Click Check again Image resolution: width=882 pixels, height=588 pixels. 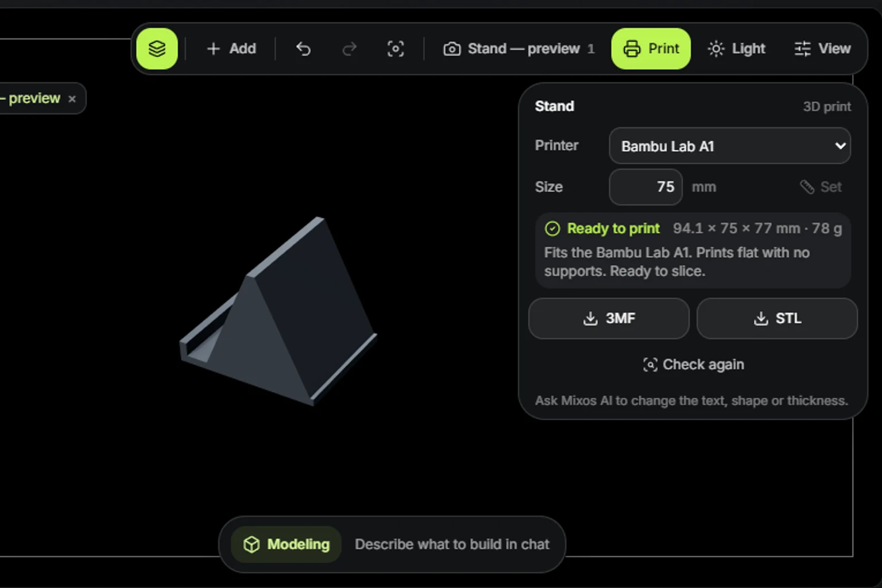tap(693, 365)
